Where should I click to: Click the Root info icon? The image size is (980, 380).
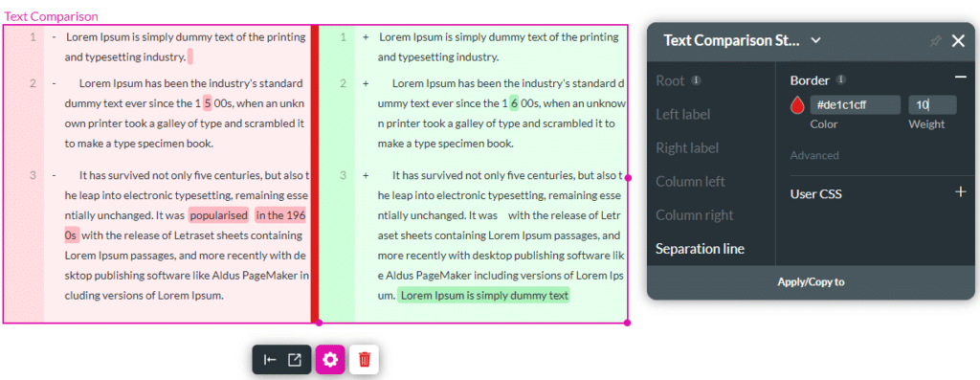(697, 80)
